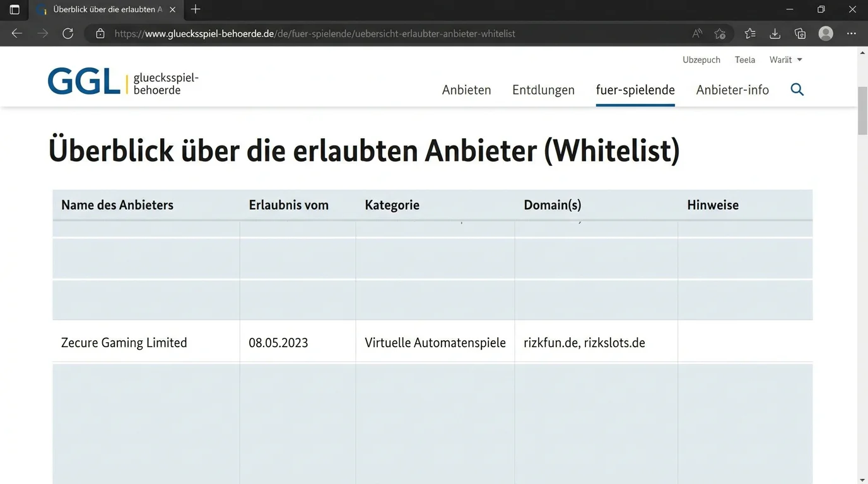The image size is (868, 484).
Task: Open the browser settings and more menu
Action: pyautogui.click(x=851, y=33)
